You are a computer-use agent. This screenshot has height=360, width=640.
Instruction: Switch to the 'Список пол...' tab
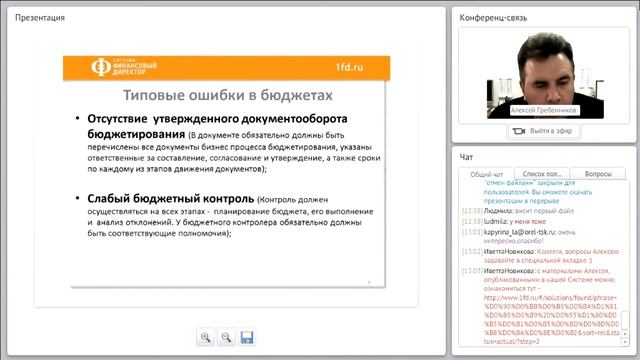coord(542,174)
